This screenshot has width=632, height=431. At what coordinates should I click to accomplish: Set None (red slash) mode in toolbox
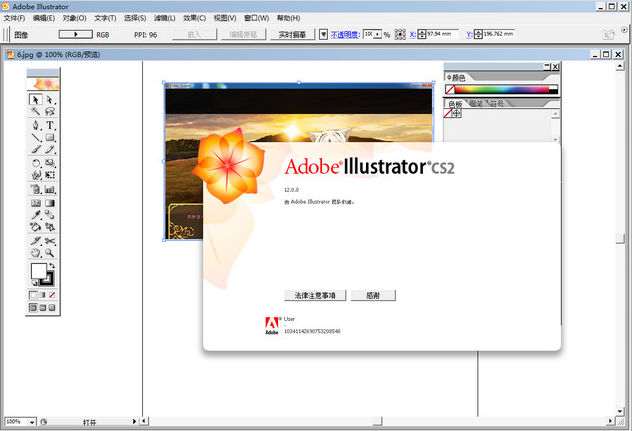pos(52,295)
